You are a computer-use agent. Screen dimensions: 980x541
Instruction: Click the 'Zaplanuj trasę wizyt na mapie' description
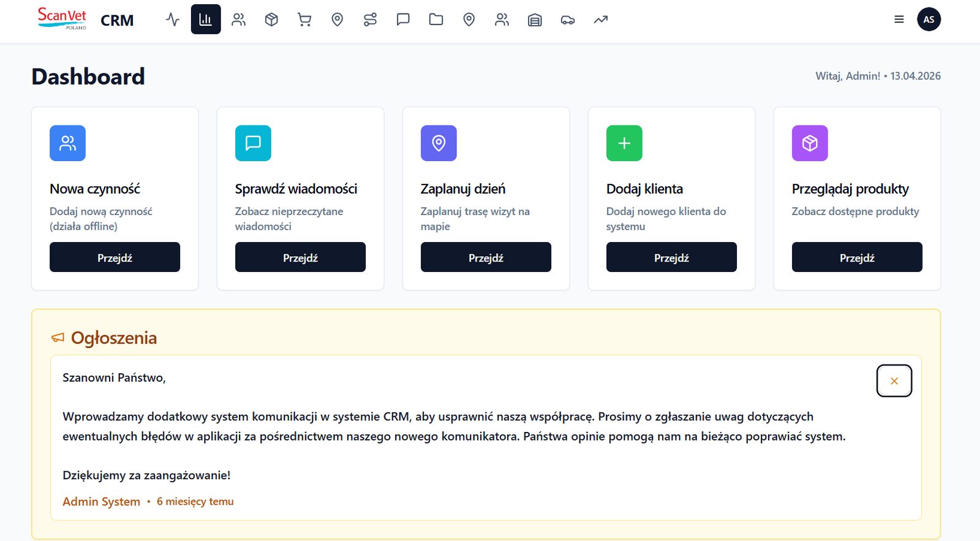pyautogui.click(x=475, y=219)
